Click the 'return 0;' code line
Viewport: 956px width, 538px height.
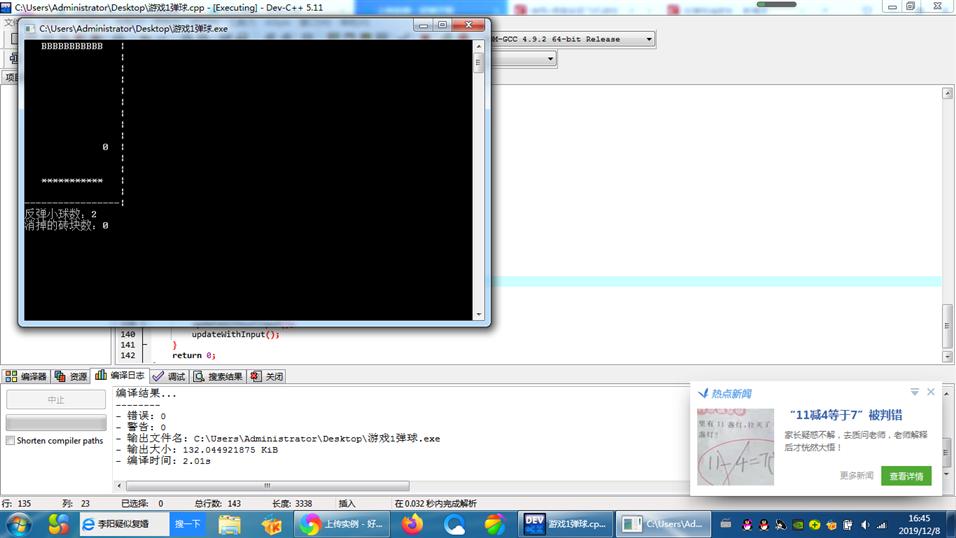[x=194, y=355]
